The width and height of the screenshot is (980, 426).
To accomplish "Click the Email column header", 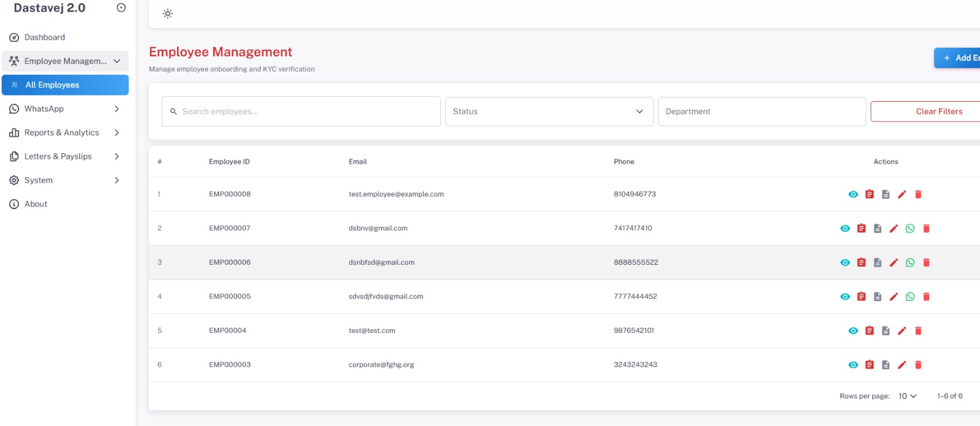I will [x=358, y=162].
